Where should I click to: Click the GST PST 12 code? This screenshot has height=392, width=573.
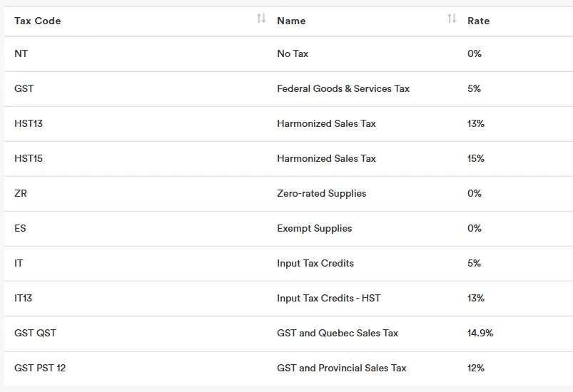tap(40, 368)
